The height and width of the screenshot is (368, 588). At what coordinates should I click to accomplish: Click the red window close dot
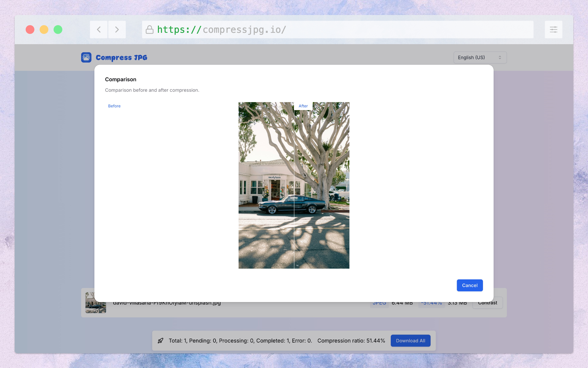[x=30, y=29]
